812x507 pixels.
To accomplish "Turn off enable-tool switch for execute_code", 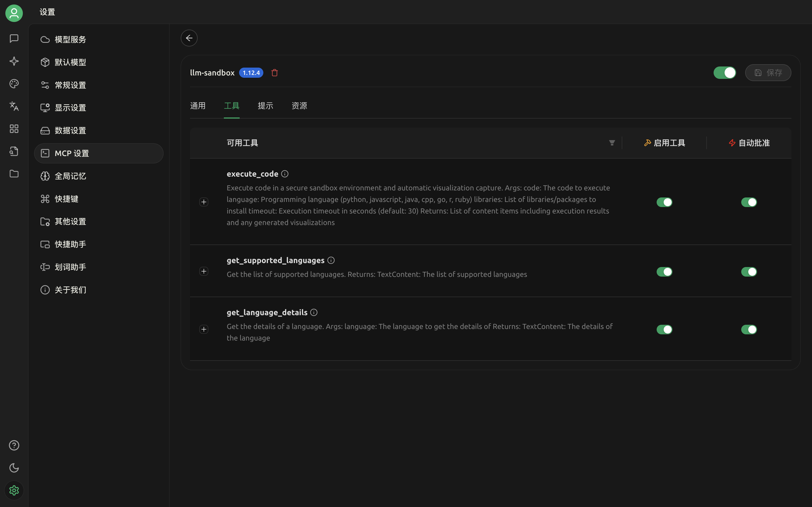I will [664, 202].
